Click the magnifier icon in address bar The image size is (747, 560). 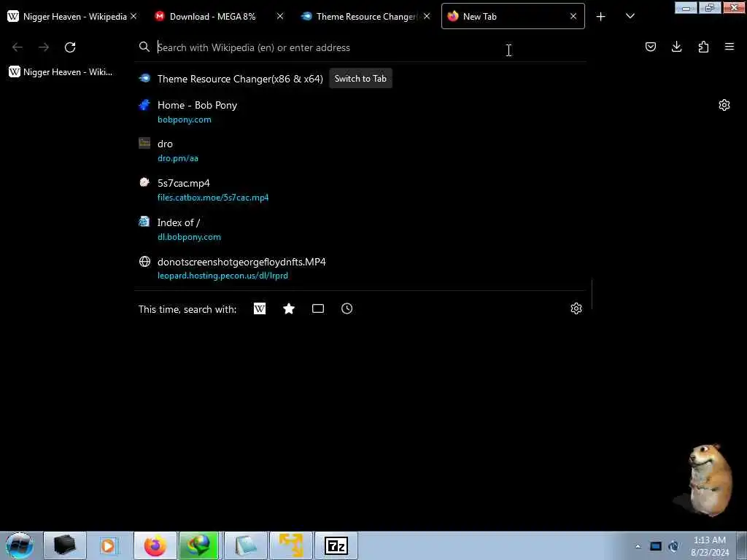tap(144, 47)
